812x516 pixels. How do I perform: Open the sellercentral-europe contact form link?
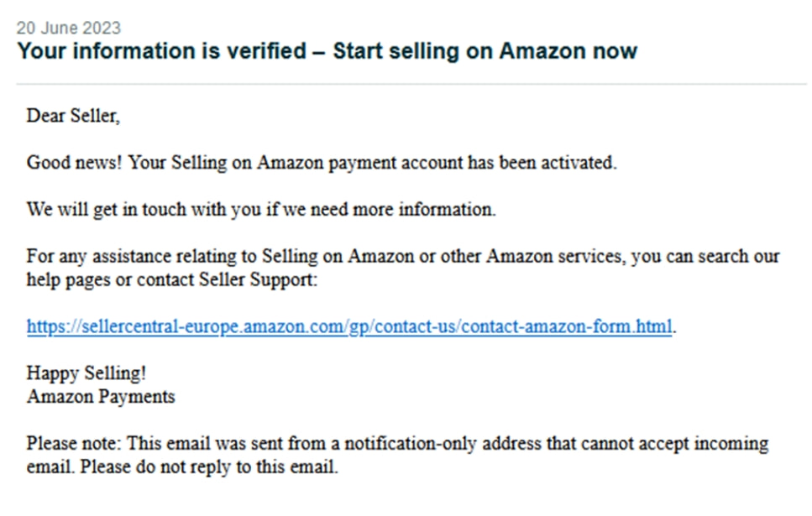coord(348,326)
